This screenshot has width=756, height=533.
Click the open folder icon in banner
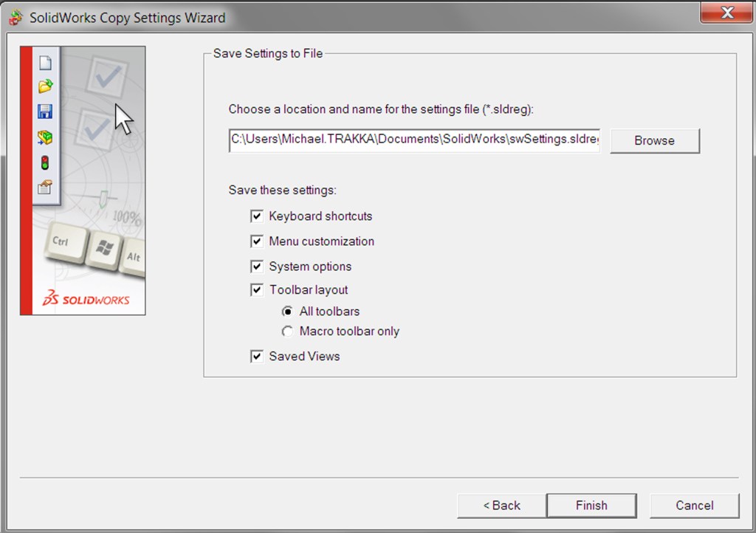45,86
